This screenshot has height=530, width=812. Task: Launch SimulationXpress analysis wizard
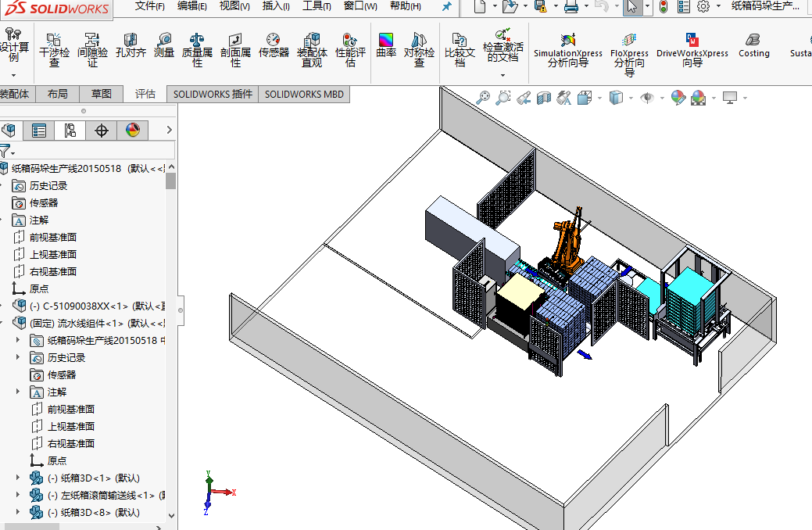pos(568,48)
